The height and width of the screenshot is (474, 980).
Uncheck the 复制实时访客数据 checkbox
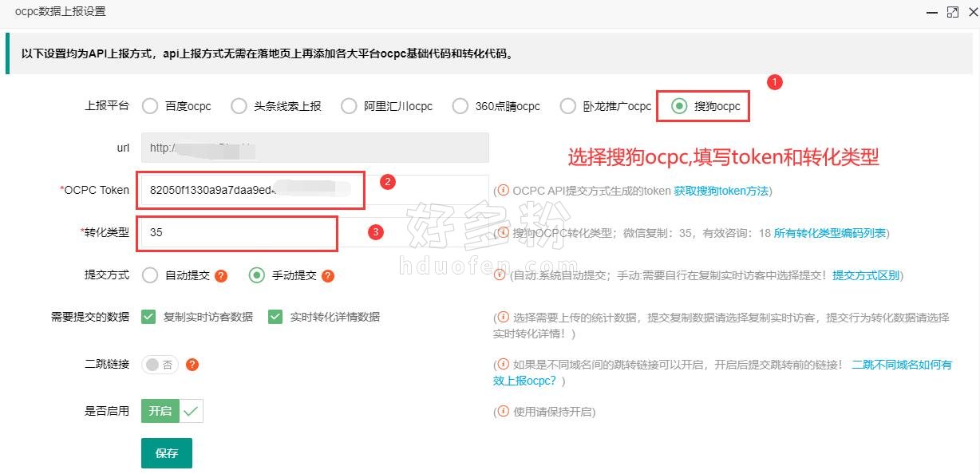tap(148, 317)
